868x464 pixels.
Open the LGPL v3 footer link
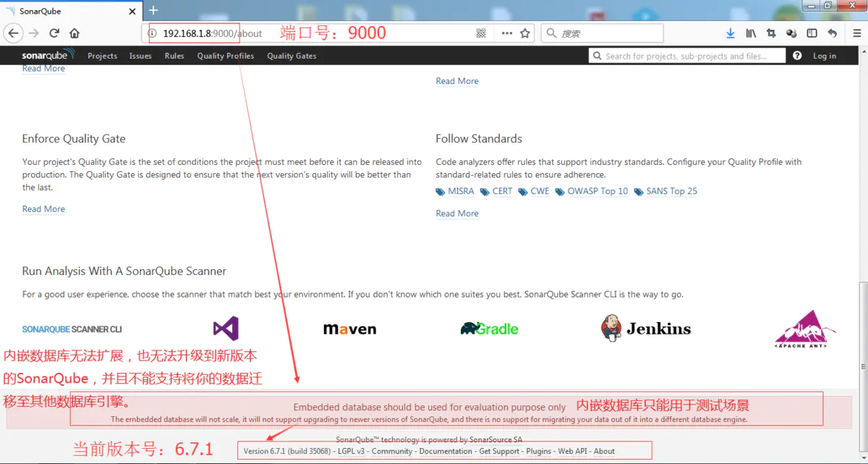[351, 451]
